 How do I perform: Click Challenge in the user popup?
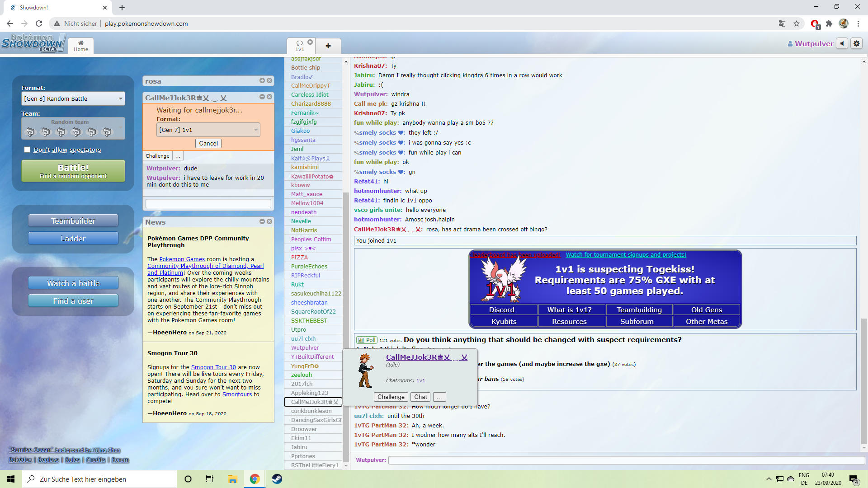pyautogui.click(x=391, y=397)
